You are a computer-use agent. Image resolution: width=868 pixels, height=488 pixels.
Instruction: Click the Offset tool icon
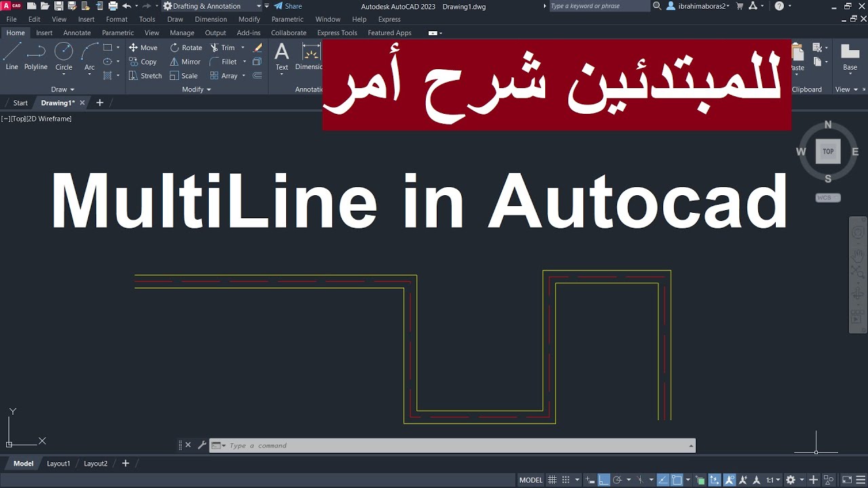pos(258,76)
